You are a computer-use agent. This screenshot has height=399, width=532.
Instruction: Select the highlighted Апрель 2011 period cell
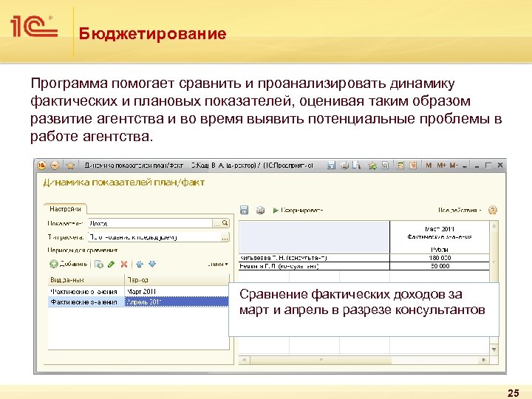click(x=177, y=301)
